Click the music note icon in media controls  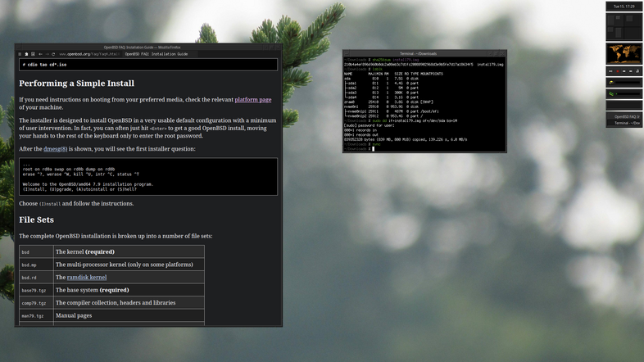pos(637,71)
